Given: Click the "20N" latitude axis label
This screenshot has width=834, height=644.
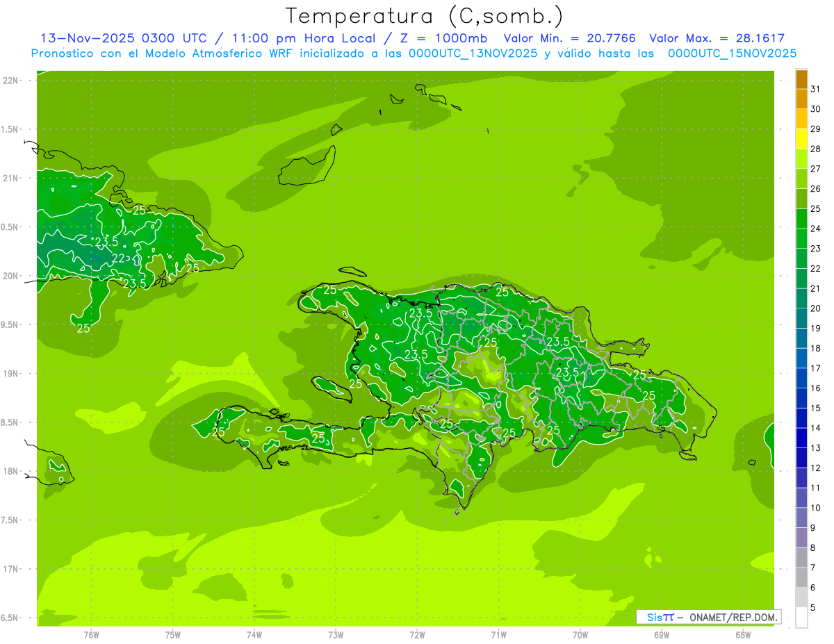Looking at the screenshot, I should (x=10, y=276).
